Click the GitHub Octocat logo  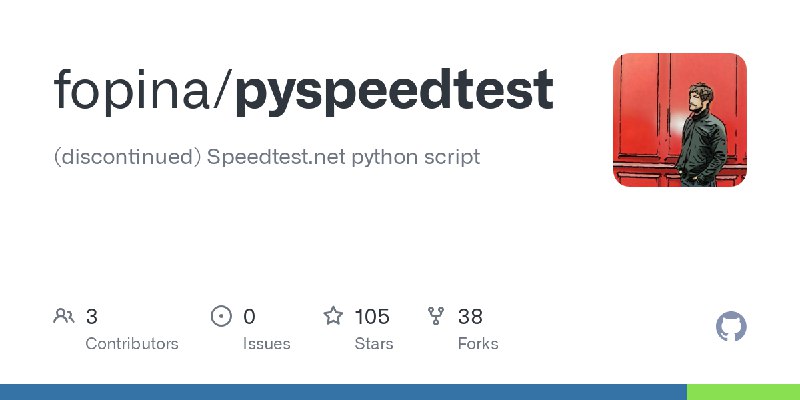point(731,327)
